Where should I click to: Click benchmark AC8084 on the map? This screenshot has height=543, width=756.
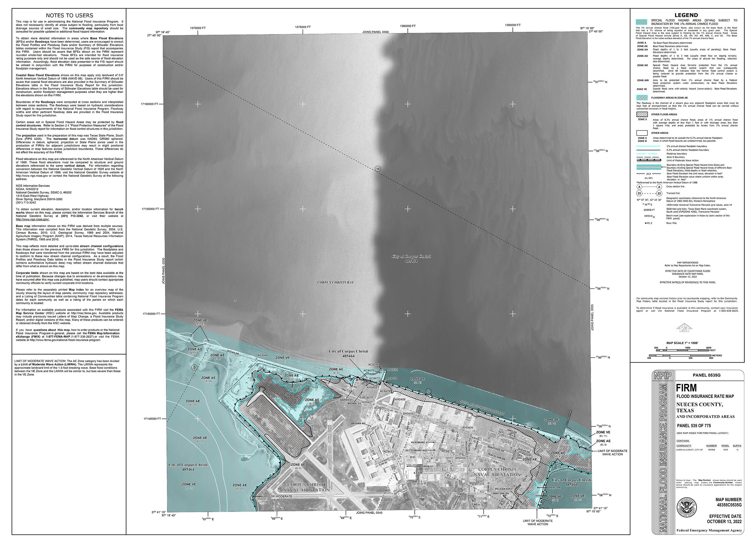click(x=373, y=364)
